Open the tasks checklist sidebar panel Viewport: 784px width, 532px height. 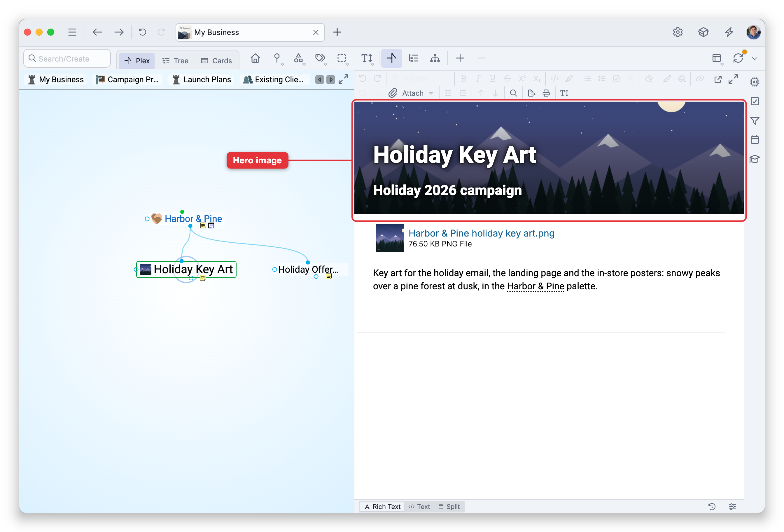[754, 101]
